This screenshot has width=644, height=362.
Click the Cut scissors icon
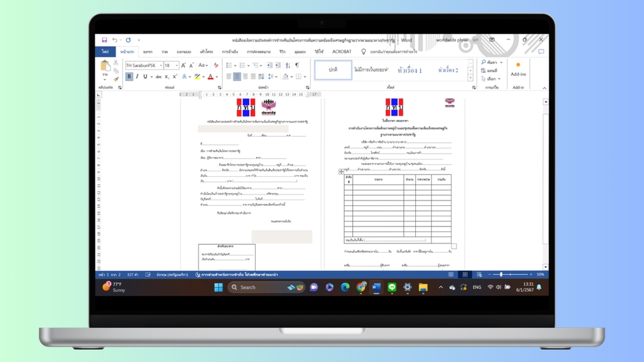tap(116, 62)
